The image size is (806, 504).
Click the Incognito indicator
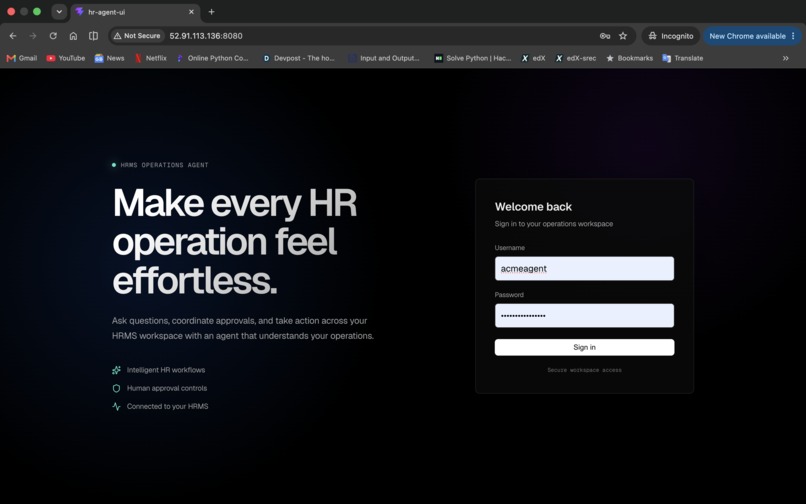(x=670, y=36)
